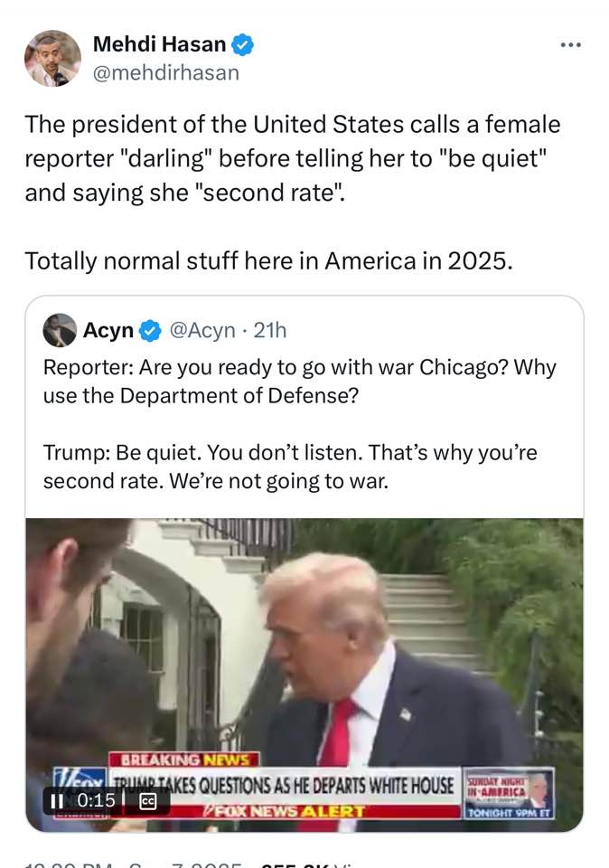
Task: Click the blue verified badge beside Mehdi Hasan
Action: [x=242, y=44]
